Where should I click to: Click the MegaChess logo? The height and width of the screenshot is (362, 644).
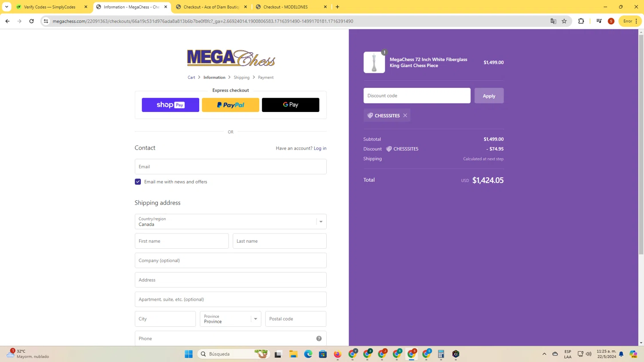[x=231, y=58]
